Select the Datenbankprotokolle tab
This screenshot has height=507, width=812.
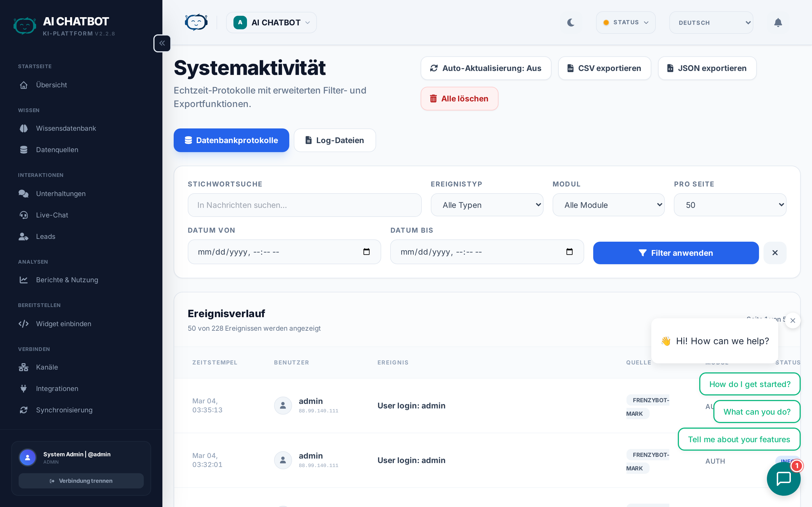pos(231,140)
